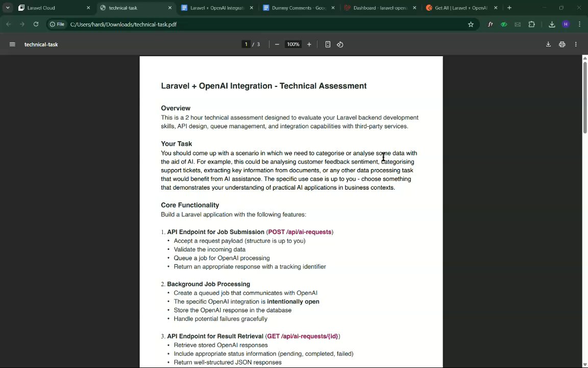Open a new browser tab
This screenshot has width=588, height=368.
click(x=509, y=8)
